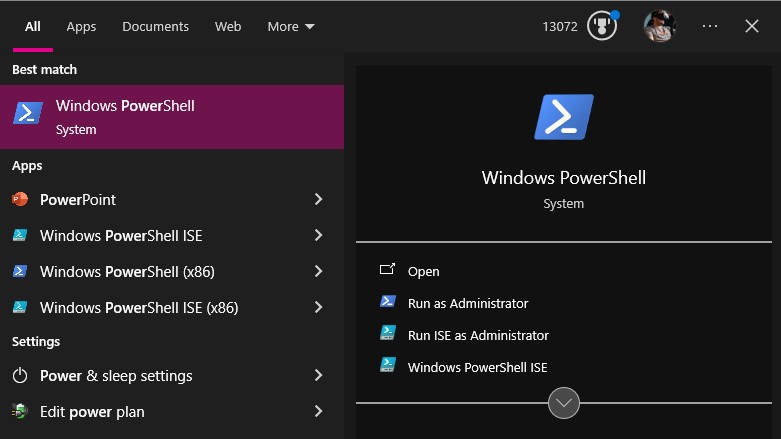Switch to the Apps tab
781x439 pixels.
pyautogui.click(x=81, y=27)
